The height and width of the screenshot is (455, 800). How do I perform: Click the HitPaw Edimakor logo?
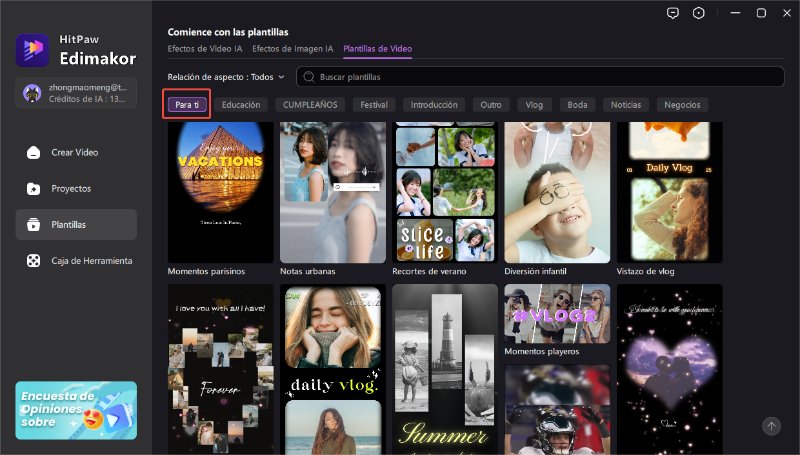[x=32, y=48]
